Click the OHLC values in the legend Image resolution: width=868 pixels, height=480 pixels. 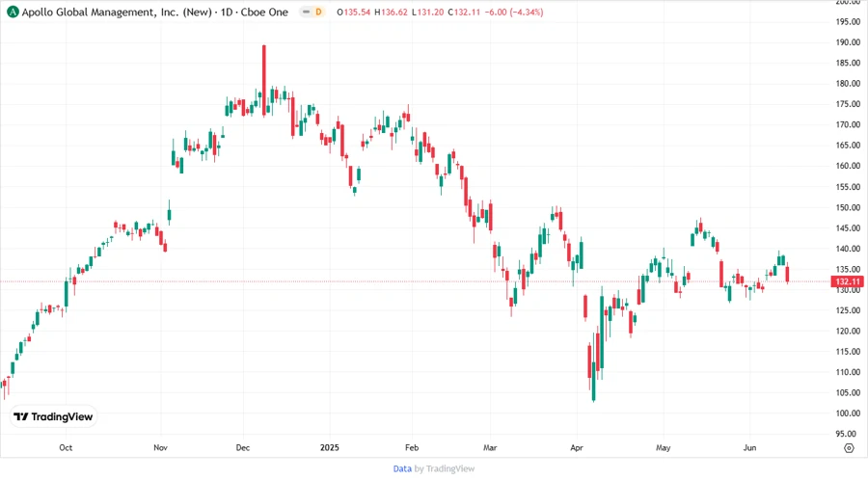pos(440,12)
